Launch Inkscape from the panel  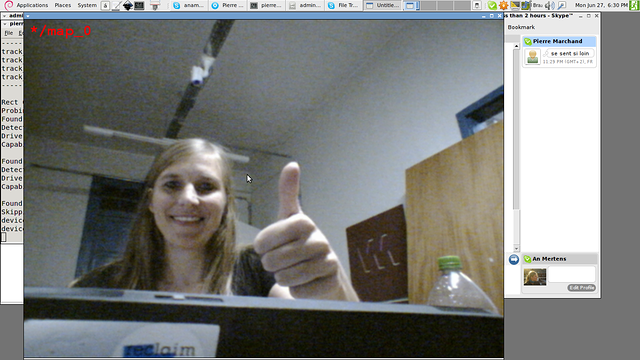tap(128, 5)
